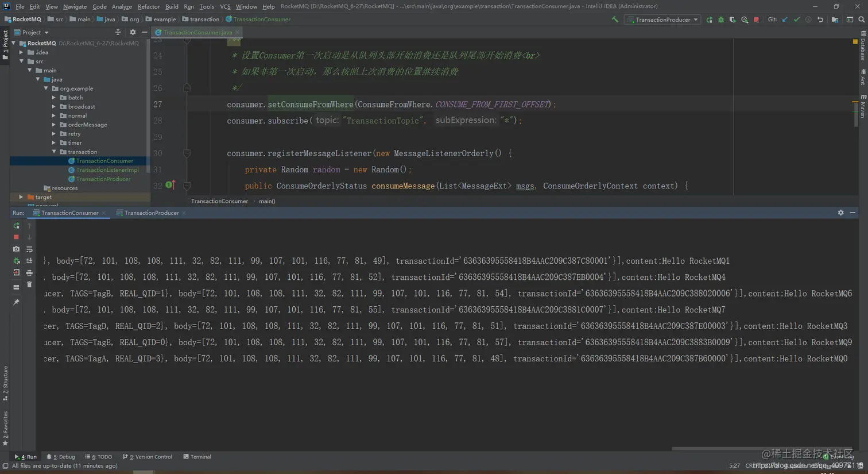Open the Analyze menu
Viewport: 868px width, 474px height.
click(122, 6)
